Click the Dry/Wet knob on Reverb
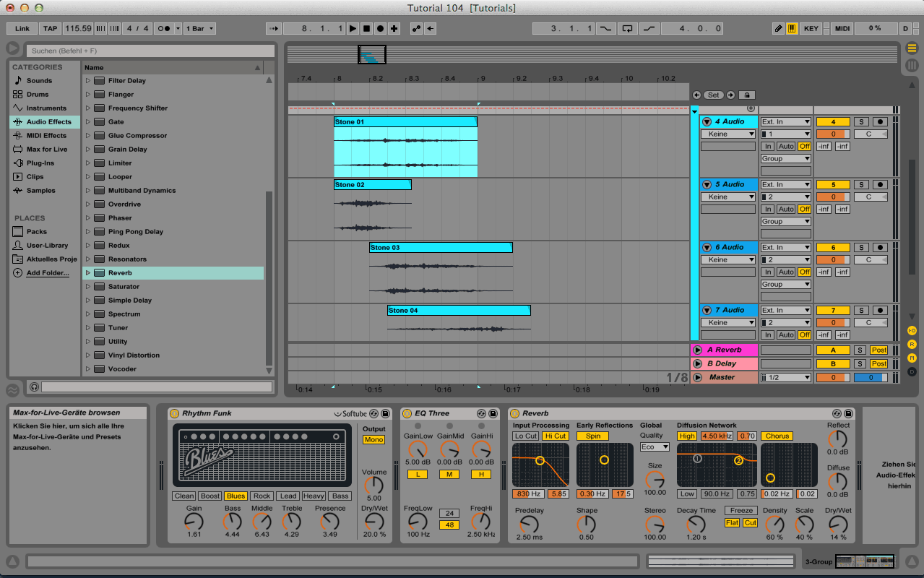924x578 pixels. [x=837, y=524]
